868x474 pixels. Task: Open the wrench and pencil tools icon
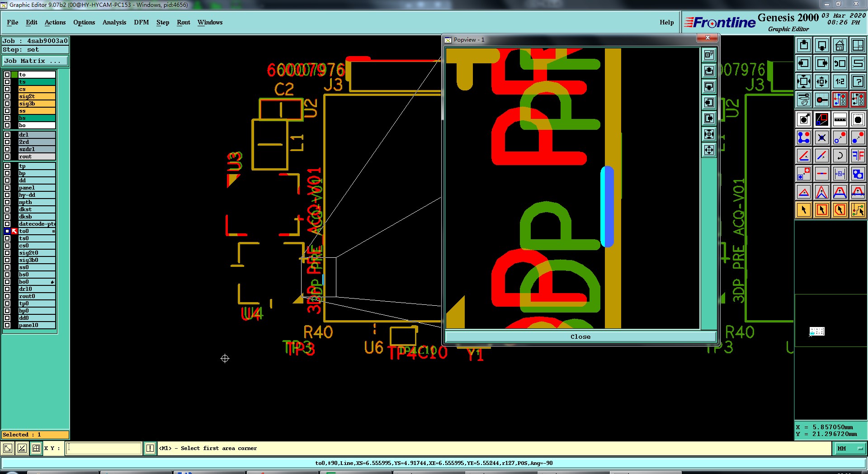804,100
